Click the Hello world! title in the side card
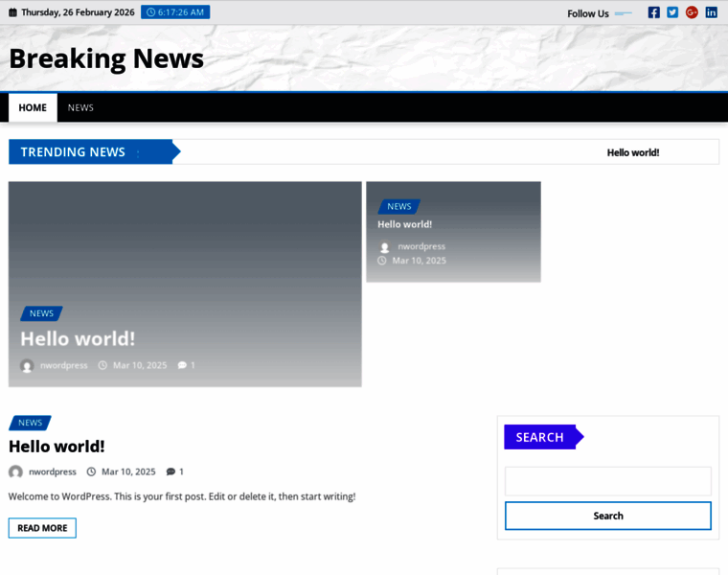The image size is (728, 575). (404, 224)
